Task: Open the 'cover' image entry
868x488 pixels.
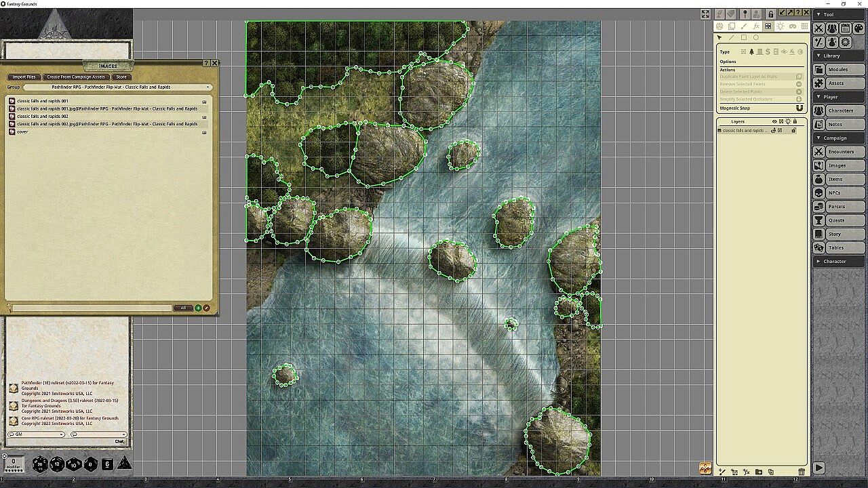Action: (x=22, y=131)
